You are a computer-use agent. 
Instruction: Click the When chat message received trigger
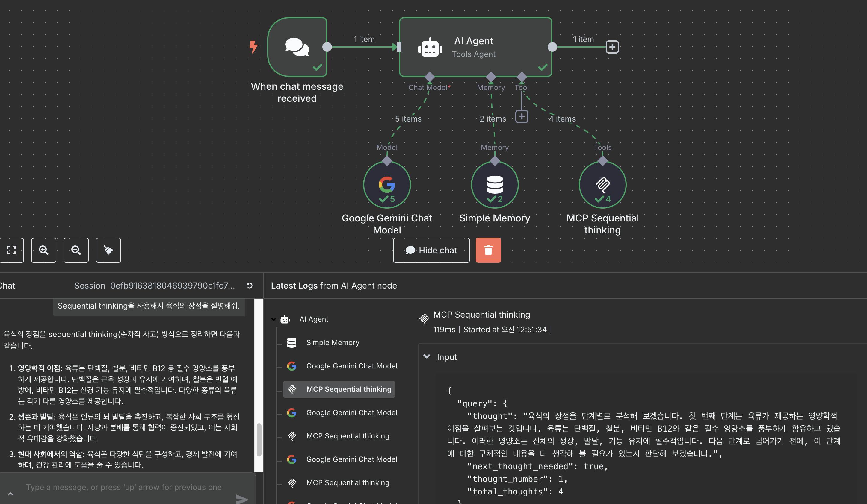297,47
